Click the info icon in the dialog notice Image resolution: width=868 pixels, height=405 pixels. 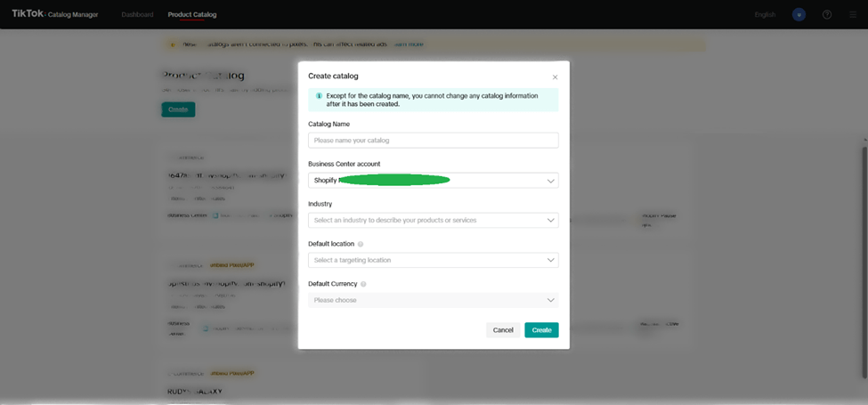(319, 95)
